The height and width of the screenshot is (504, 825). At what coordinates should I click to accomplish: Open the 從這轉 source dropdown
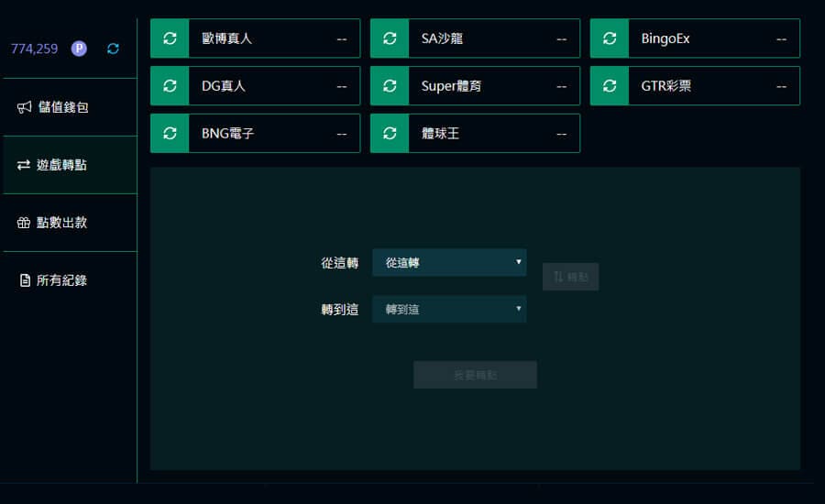click(449, 262)
